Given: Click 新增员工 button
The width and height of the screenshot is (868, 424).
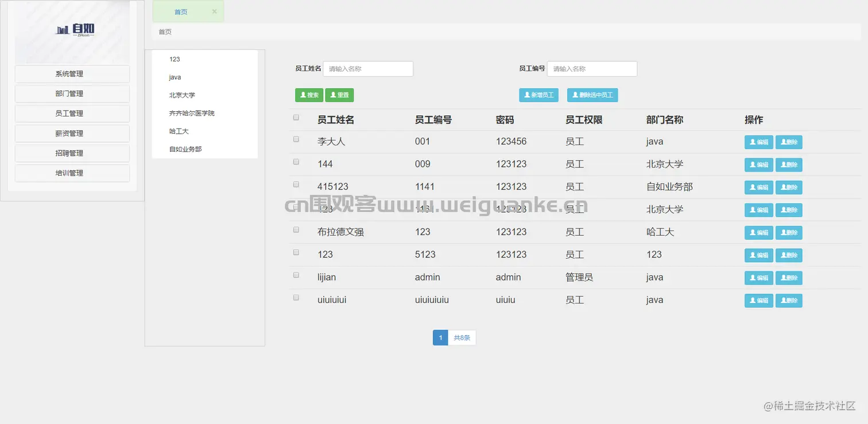Looking at the screenshot, I should [x=538, y=95].
